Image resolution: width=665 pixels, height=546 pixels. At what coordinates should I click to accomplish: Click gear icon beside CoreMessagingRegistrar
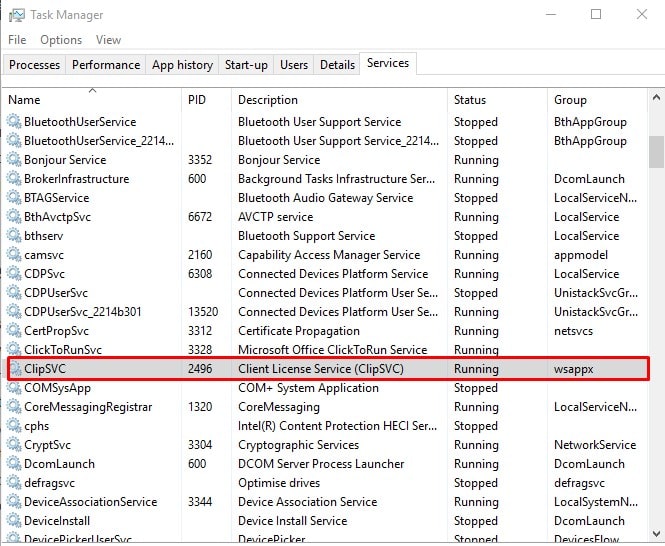[14, 407]
